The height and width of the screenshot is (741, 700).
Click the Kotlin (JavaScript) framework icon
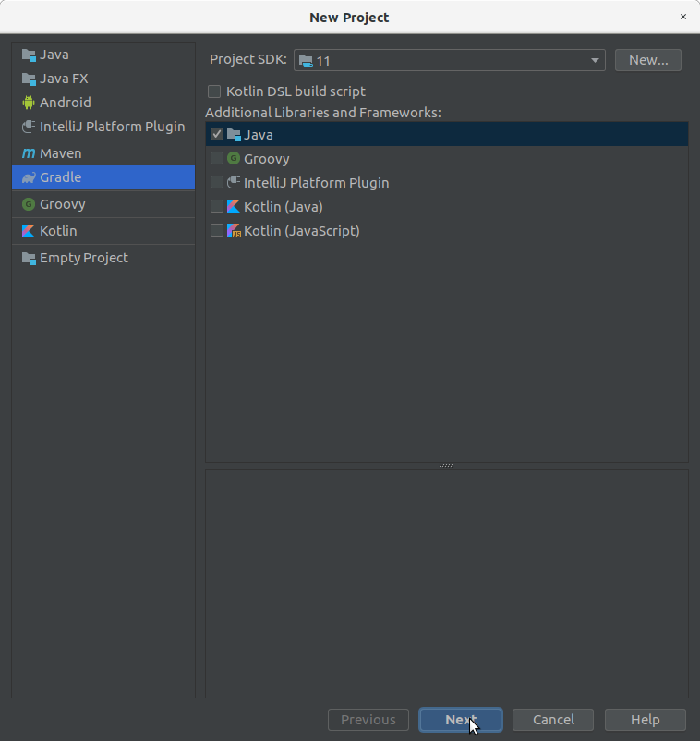pyautogui.click(x=234, y=231)
